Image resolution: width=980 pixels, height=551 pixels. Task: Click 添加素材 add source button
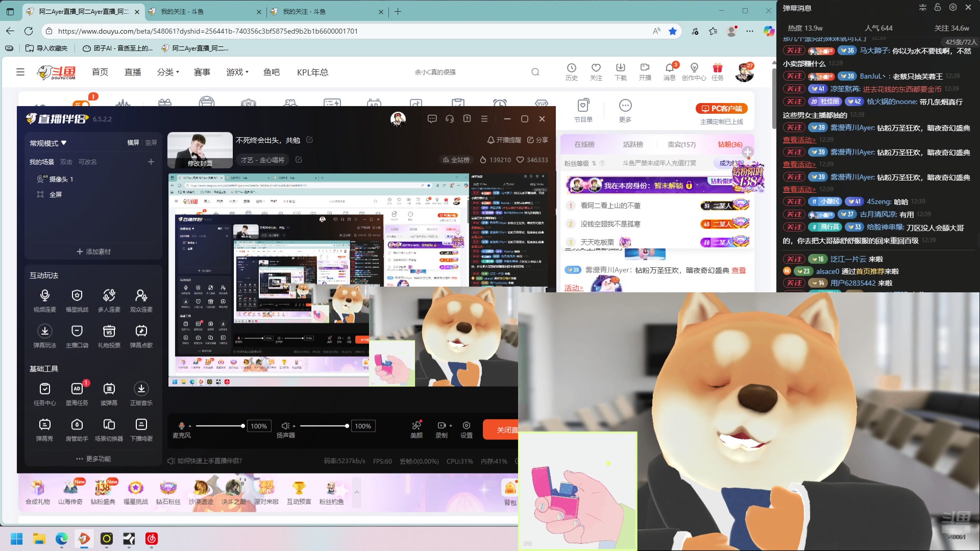click(93, 252)
